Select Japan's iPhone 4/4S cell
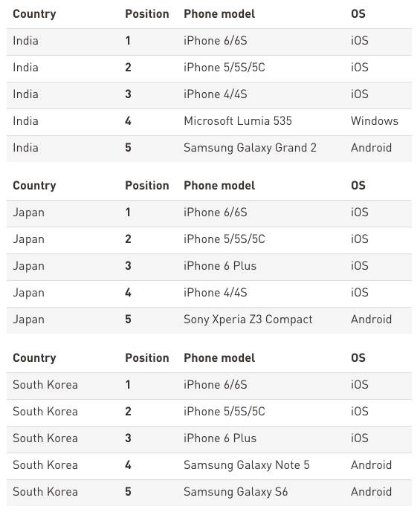This screenshot has width=420, height=512. click(216, 293)
